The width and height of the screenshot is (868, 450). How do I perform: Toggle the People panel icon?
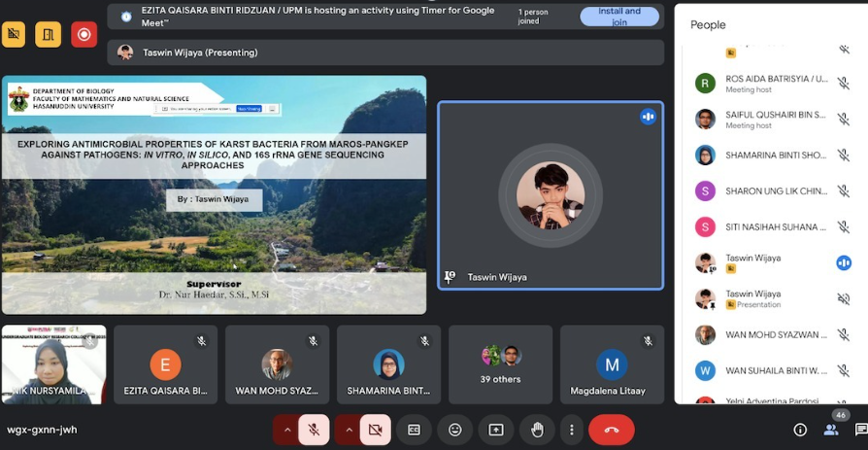(831, 429)
